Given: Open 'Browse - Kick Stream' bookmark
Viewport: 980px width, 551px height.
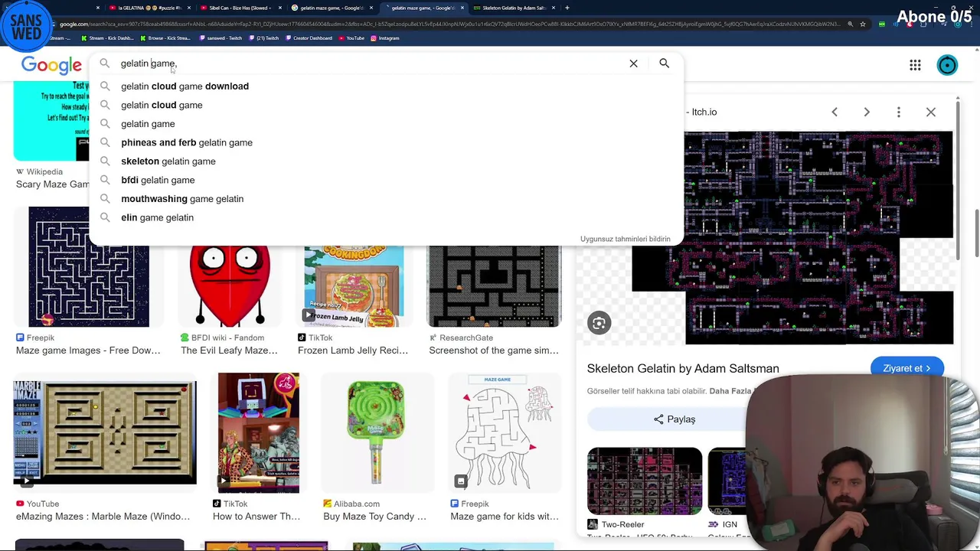Looking at the screenshot, I should pos(166,37).
